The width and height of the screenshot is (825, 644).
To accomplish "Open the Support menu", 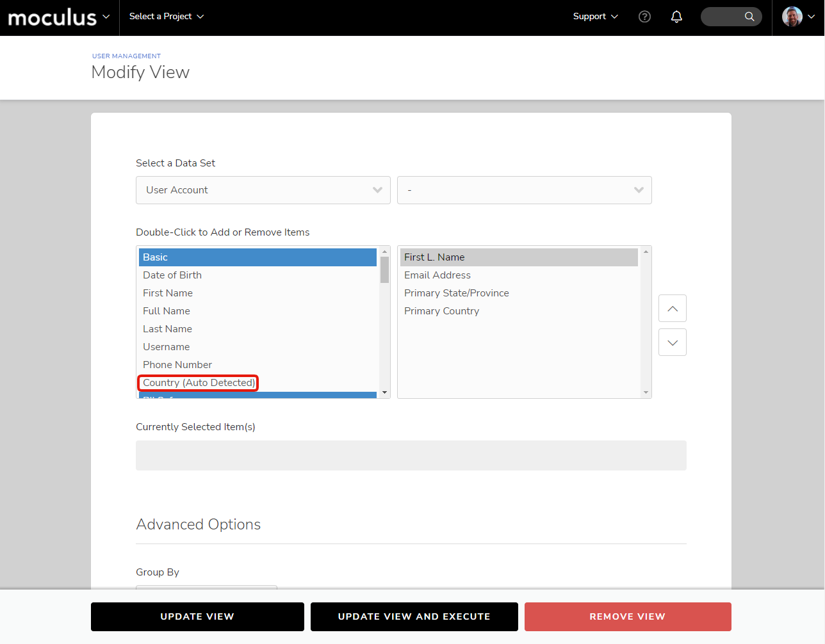I will tap(595, 17).
